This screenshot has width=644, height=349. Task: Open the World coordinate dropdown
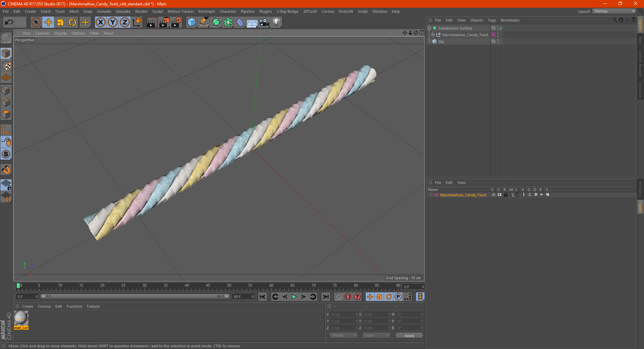coord(344,335)
